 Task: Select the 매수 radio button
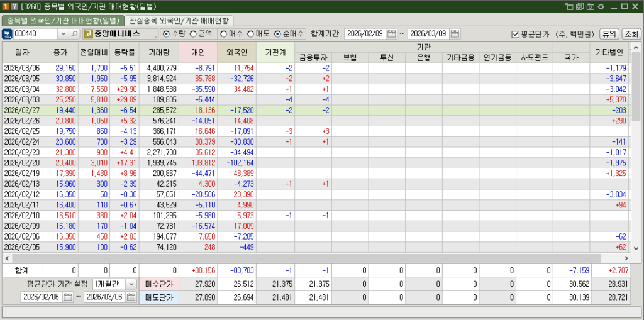coord(223,33)
